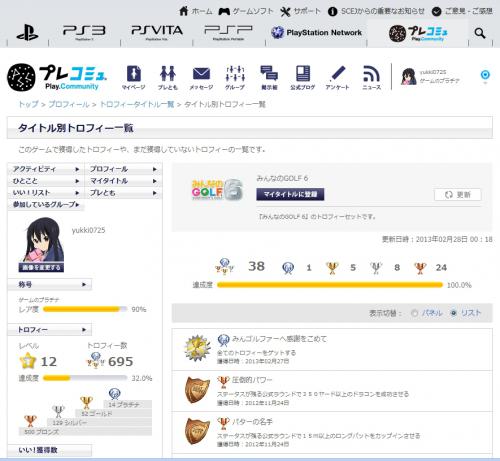Image resolution: width=500 pixels, height=461 pixels.
Task: Click the ゲームソフト controller icon
Action: point(224,11)
